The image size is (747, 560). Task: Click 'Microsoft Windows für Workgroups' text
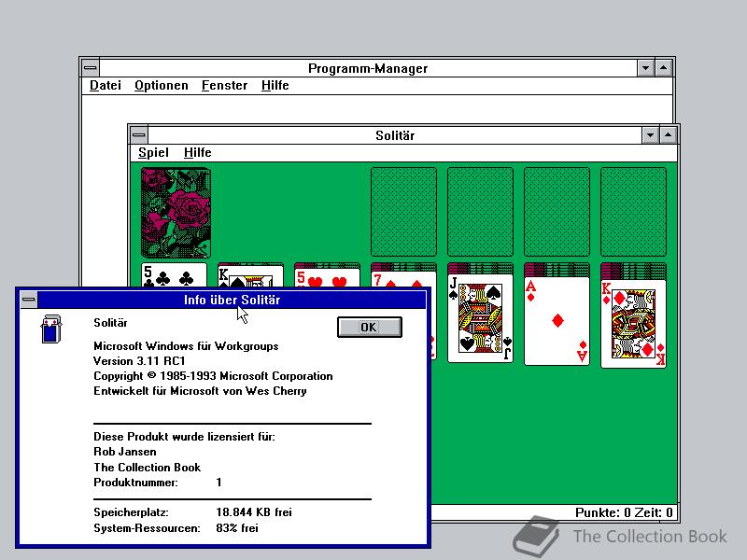click(186, 346)
